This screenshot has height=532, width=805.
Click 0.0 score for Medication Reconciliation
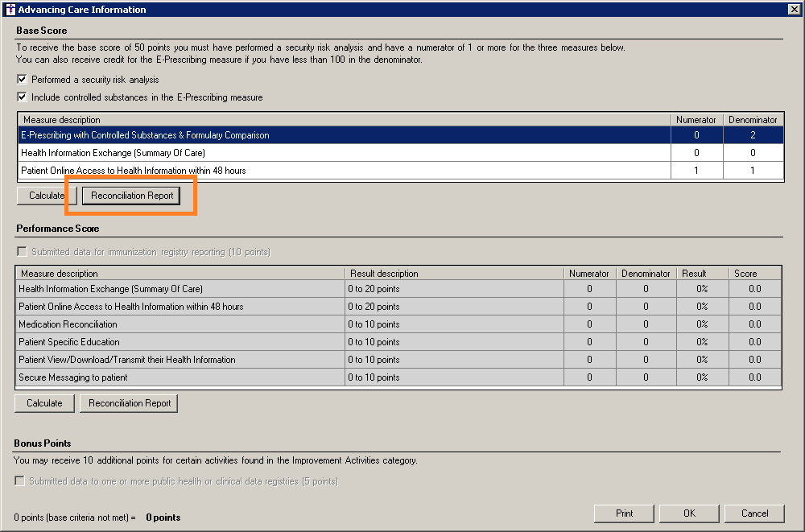tap(755, 324)
